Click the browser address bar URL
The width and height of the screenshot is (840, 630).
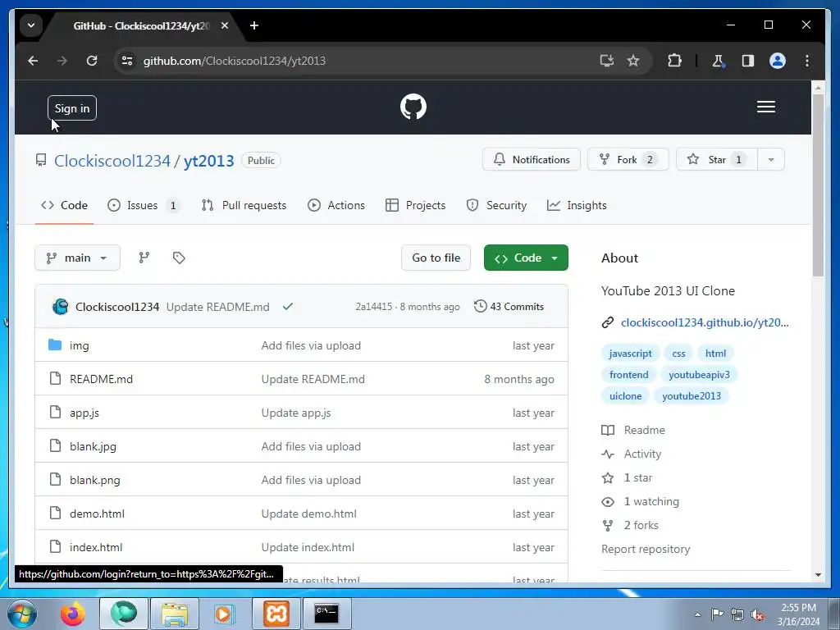click(234, 61)
